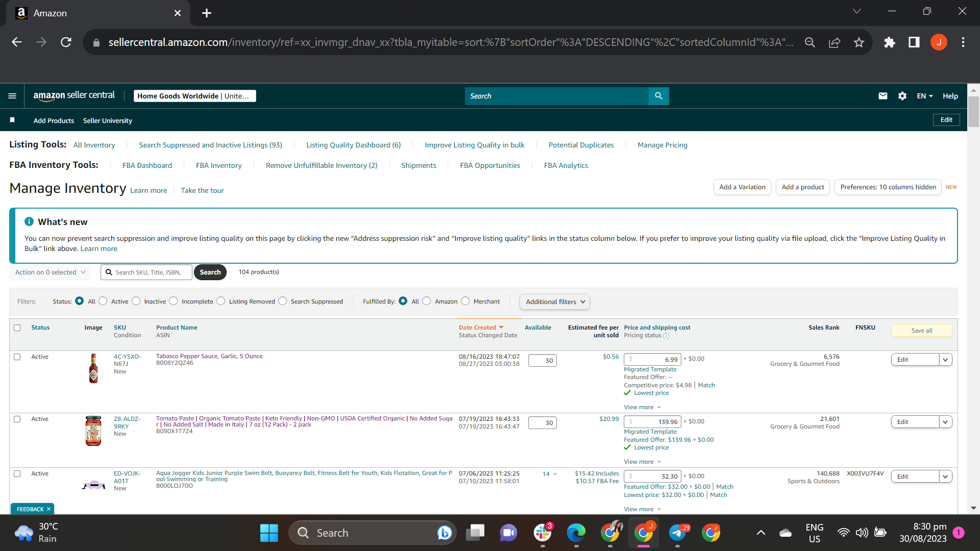This screenshot has height=551, width=980.
Task: Open the Seller Central hamburger menu
Action: pyautogui.click(x=12, y=96)
